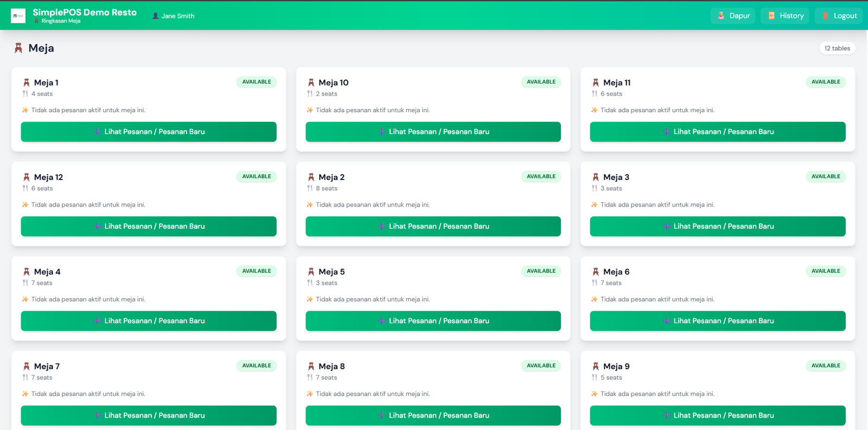Click the chair icon of Meja 11
The height and width of the screenshot is (430, 868).
596,82
